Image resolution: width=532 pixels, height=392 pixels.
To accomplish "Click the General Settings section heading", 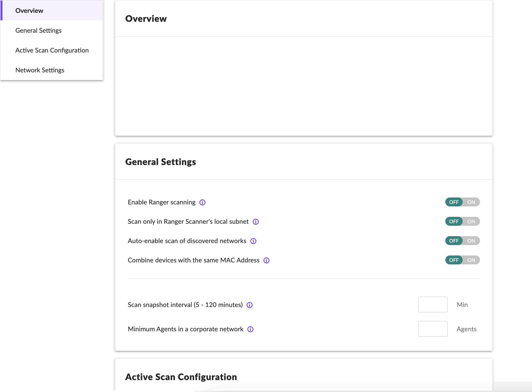I will coord(160,162).
